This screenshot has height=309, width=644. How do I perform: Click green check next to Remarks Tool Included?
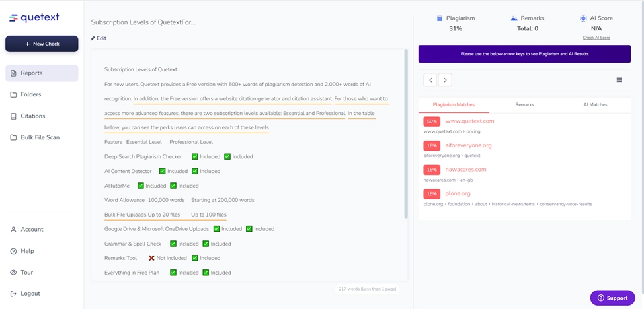pos(195,258)
